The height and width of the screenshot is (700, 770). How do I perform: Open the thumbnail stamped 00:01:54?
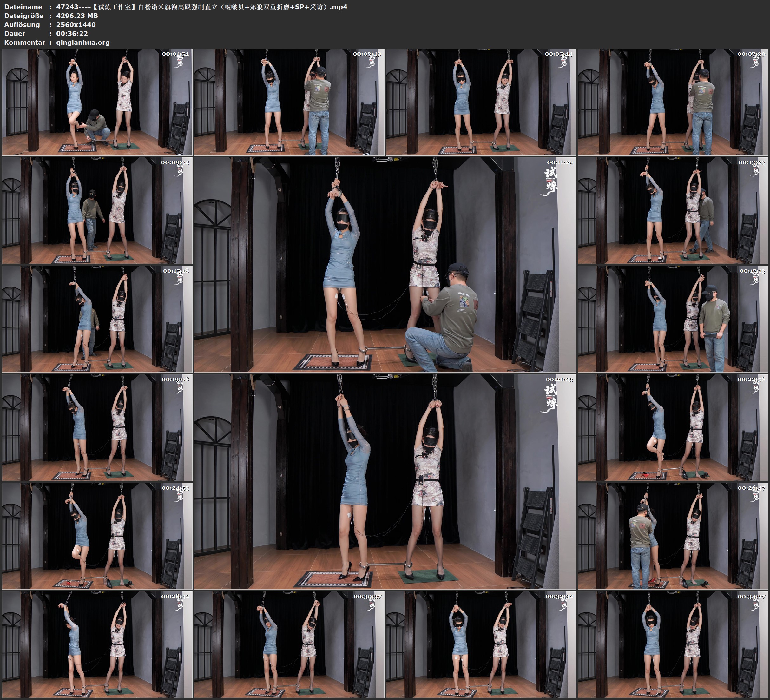pos(97,102)
